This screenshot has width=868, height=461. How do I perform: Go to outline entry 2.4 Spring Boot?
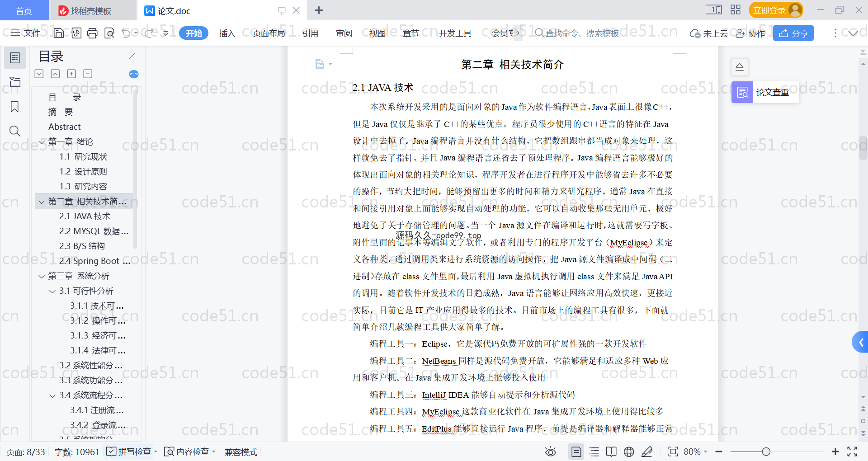click(94, 261)
